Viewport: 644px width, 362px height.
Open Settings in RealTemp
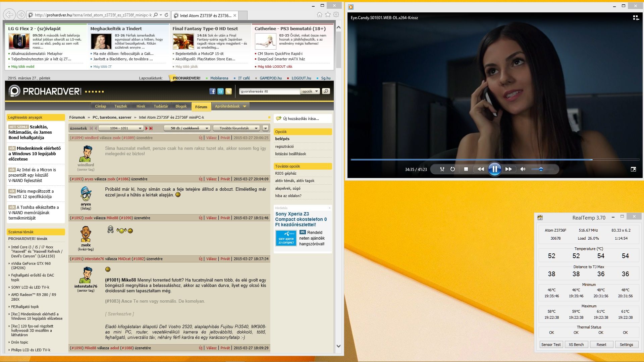point(626,345)
